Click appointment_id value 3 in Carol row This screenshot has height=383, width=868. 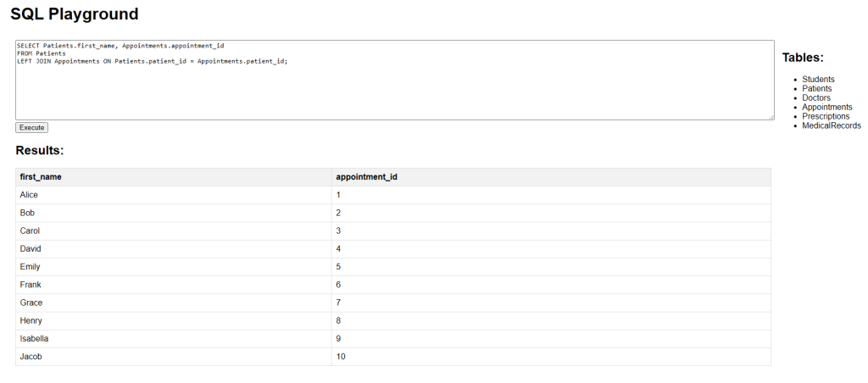(551, 230)
